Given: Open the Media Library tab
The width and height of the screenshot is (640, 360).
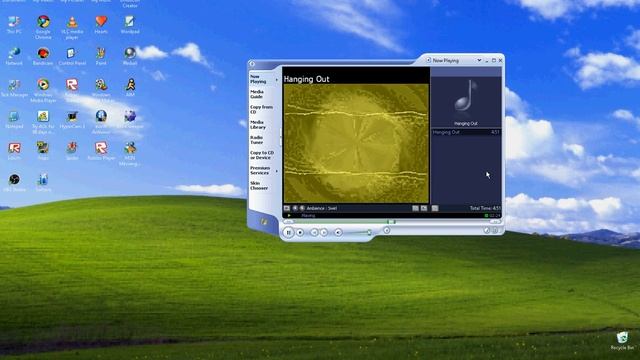Looking at the screenshot, I should click(258, 124).
